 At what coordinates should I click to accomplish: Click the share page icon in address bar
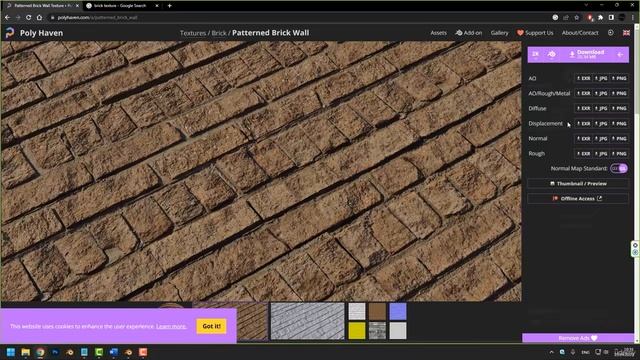click(x=566, y=18)
